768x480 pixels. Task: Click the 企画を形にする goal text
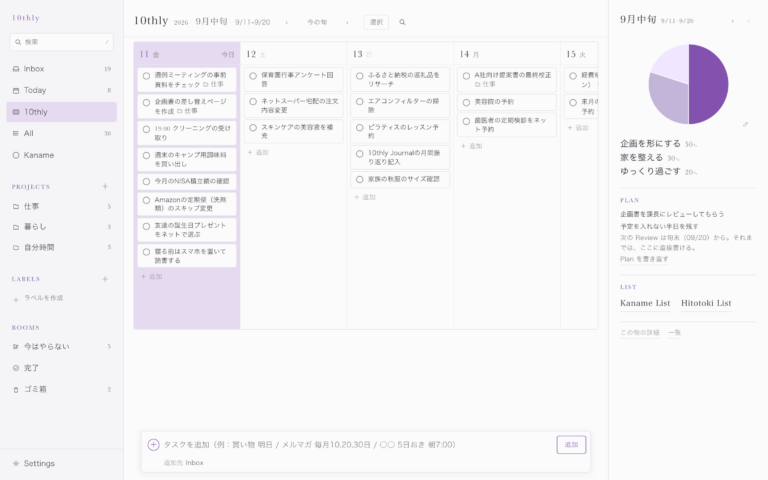pyautogui.click(x=650, y=144)
